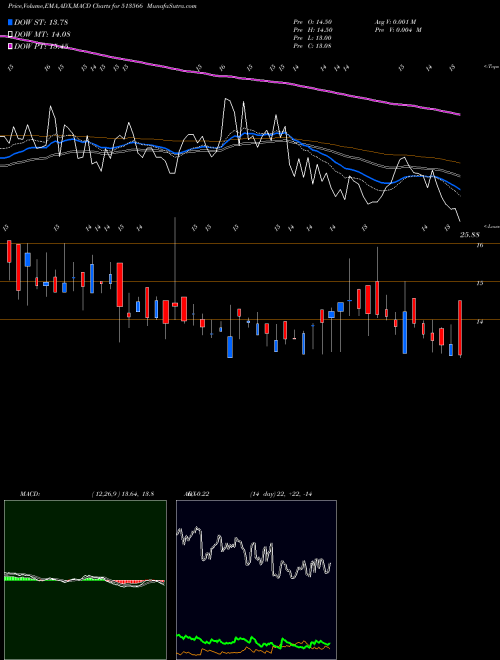The image size is (500, 660).
Task: Select the 'DOW MT: 14.08' label
Action: [x=42, y=35]
